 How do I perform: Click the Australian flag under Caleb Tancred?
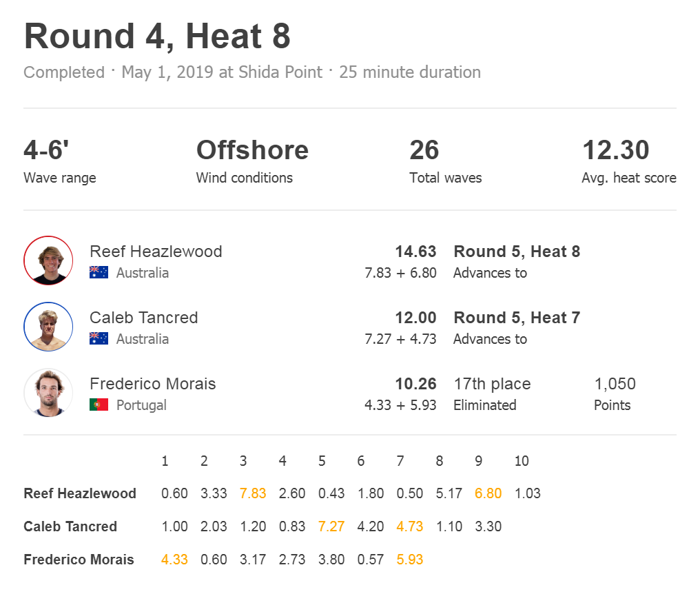click(x=99, y=338)
